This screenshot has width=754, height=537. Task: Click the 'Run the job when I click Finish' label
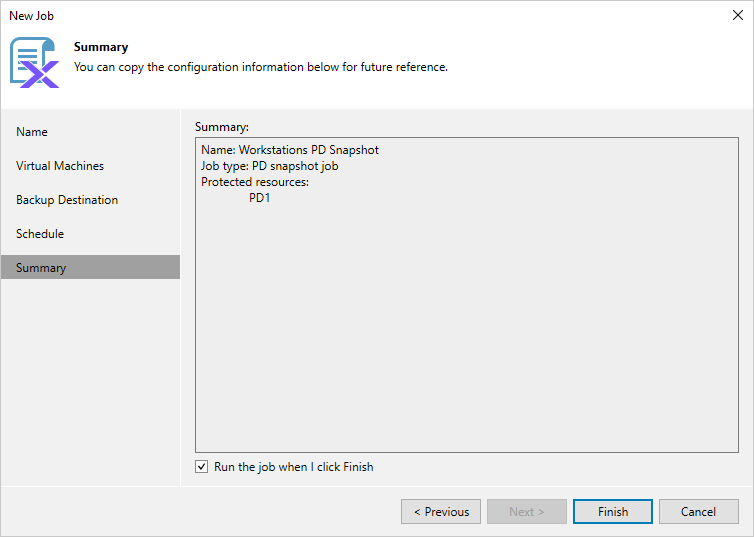(x=293, y=467)
